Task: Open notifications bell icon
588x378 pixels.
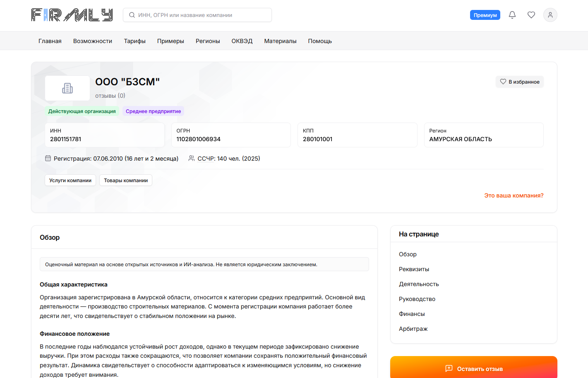Action: [x=512, y=15]
